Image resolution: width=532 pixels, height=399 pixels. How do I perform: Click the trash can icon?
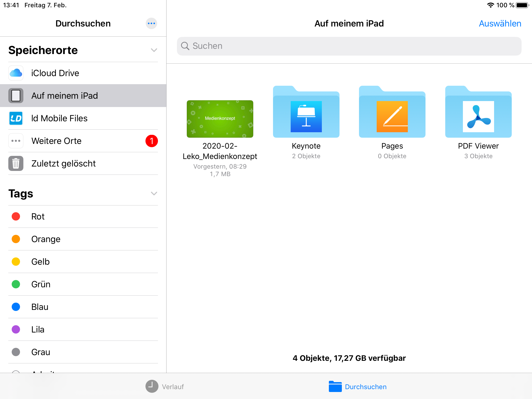coord(16,163)
